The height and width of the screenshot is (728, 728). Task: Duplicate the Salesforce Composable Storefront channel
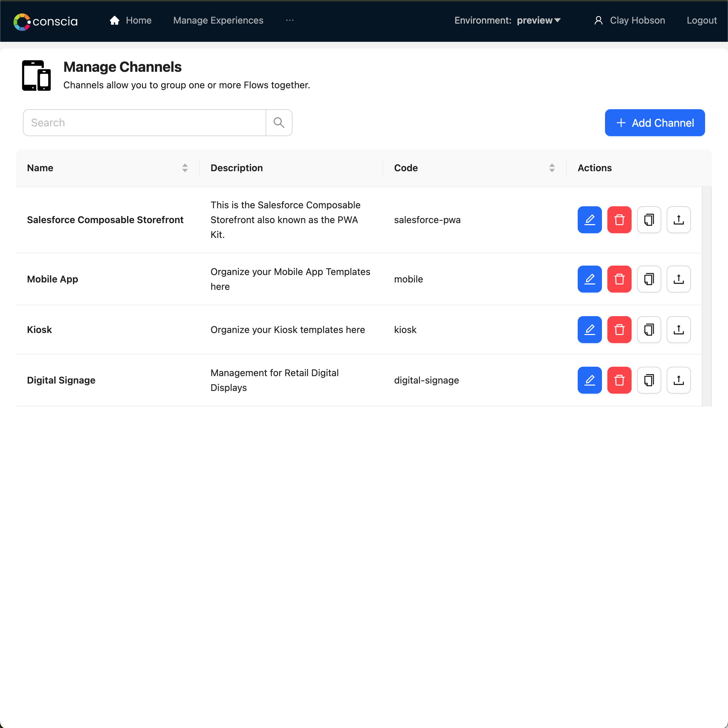click(649, 220)
